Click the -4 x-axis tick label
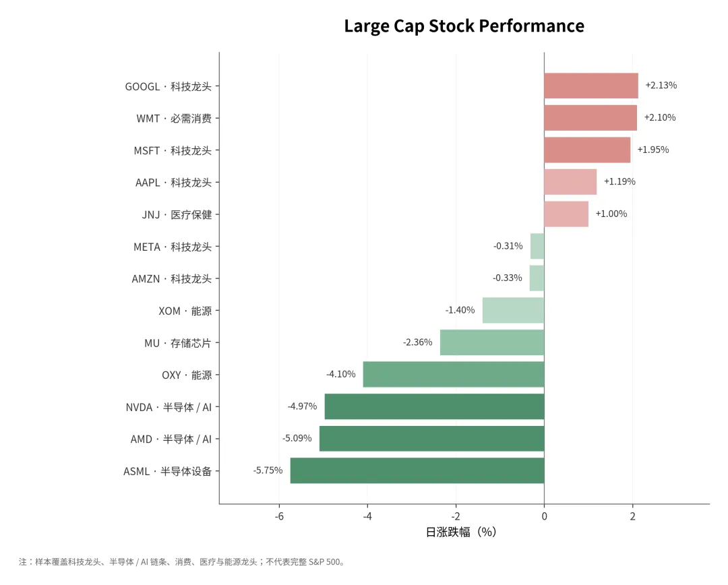728x585 pixels. tap(367, 516)
